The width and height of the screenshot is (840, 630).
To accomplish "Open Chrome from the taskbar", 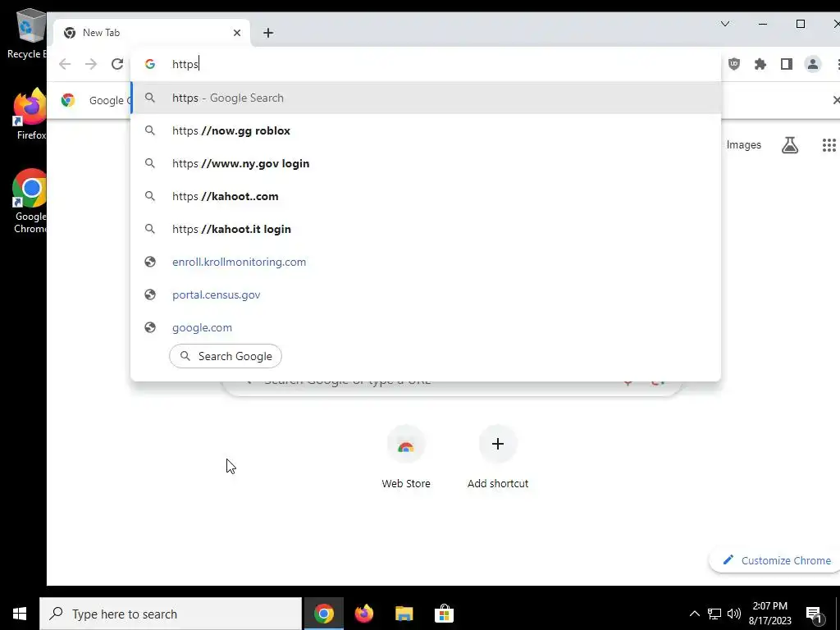I will click(x=323, y=614).
